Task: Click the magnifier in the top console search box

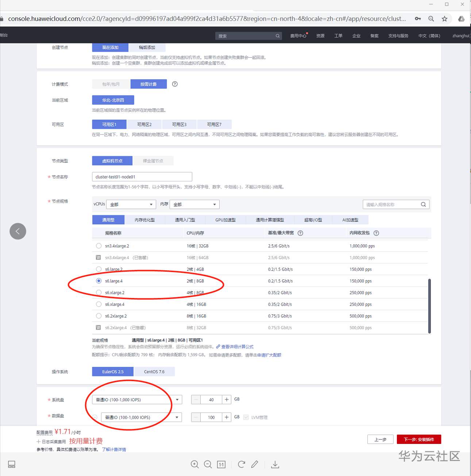Action: tap(278, 36)
